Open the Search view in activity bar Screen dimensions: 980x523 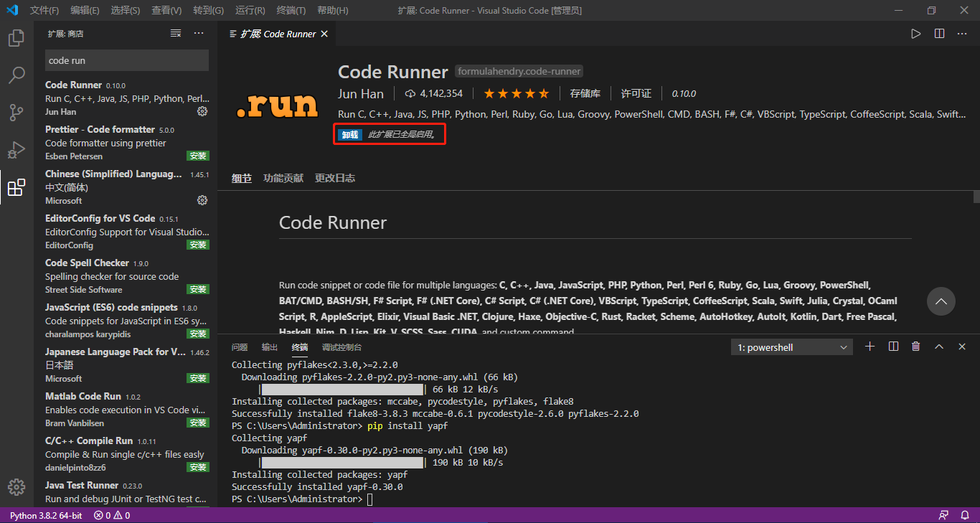[16, 75]
